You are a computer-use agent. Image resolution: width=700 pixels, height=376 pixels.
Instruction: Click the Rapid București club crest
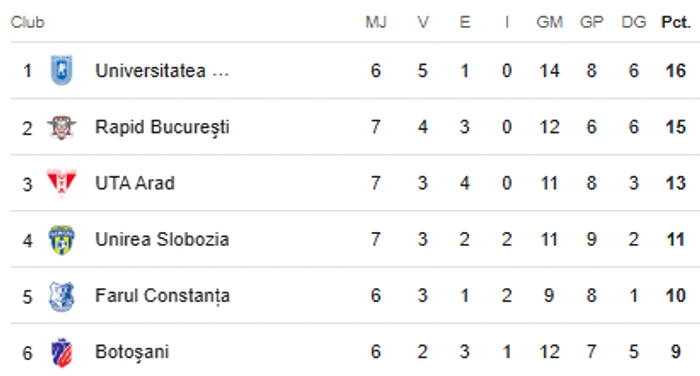(62, 127)
